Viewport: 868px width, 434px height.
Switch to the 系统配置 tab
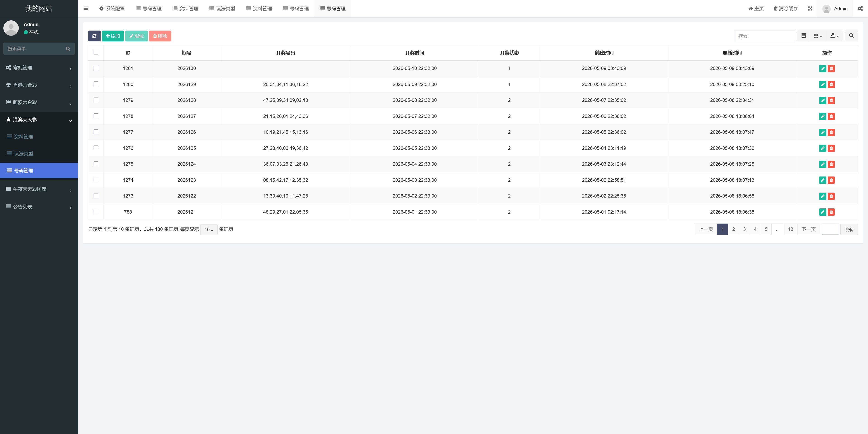[112, 8]
